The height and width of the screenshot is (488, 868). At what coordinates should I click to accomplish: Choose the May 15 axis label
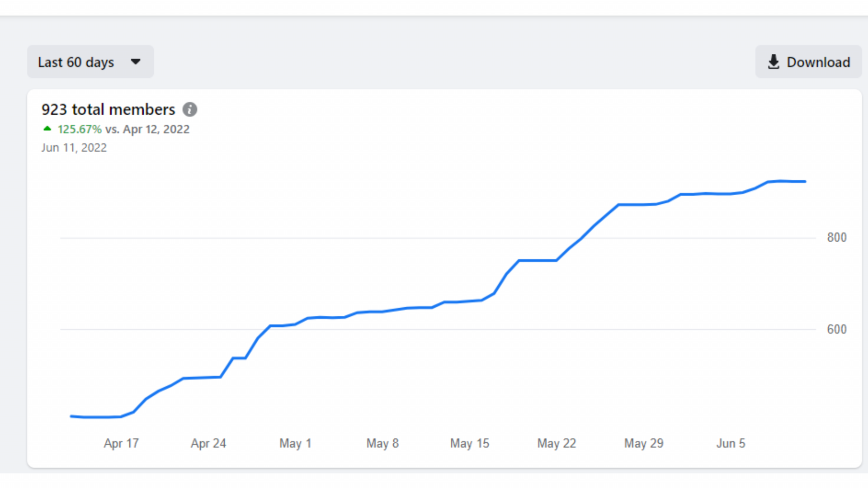(x=470, y=443)
